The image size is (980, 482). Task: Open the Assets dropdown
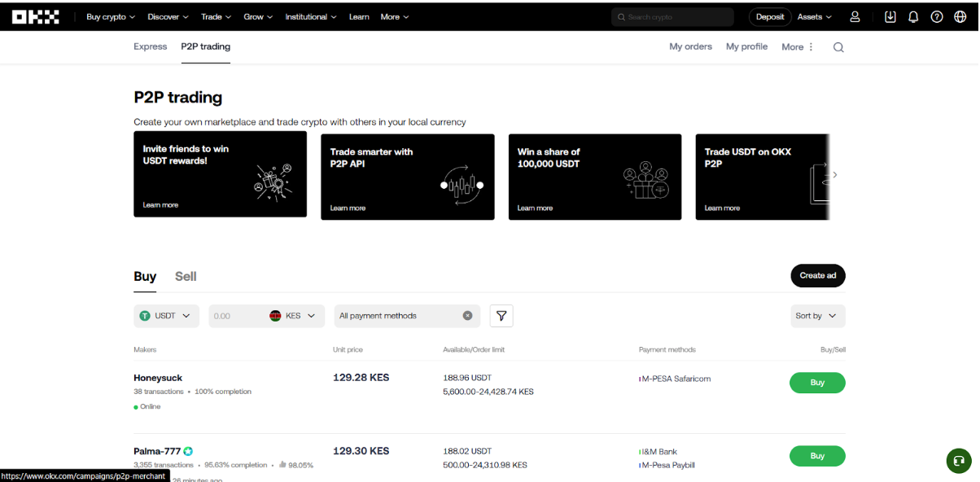(x=815, y=16)
